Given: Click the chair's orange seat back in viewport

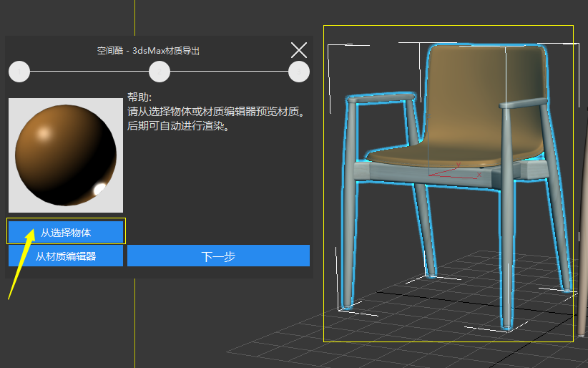Looking at the screenshot, I should (486, 97).
